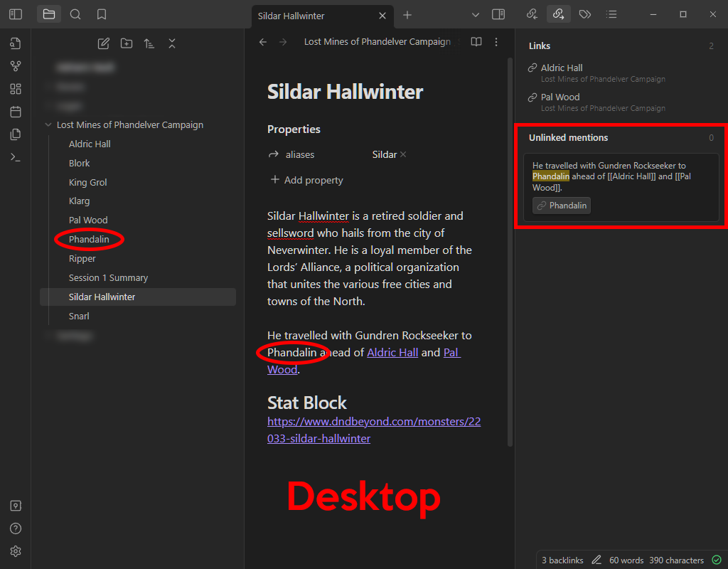Collapse all folders icon

(x=172, y=43)
